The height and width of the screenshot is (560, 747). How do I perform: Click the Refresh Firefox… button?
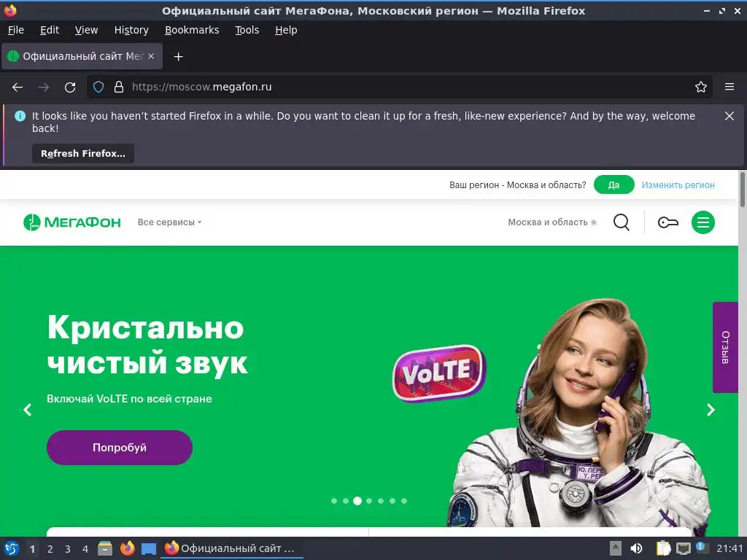83,153
